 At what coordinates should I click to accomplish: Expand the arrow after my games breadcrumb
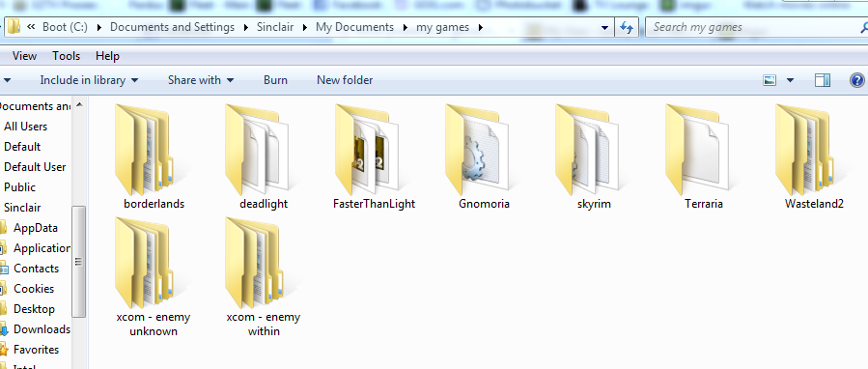480,27
